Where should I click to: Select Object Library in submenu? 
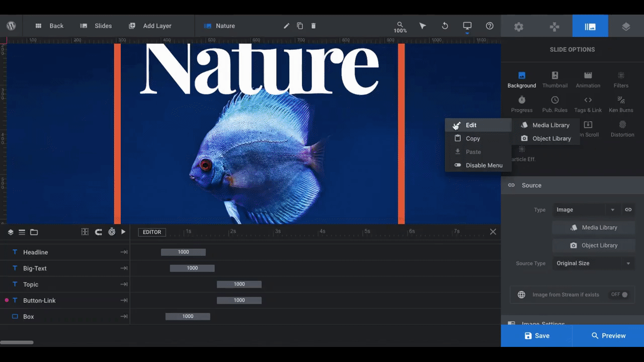pos(546,138)
